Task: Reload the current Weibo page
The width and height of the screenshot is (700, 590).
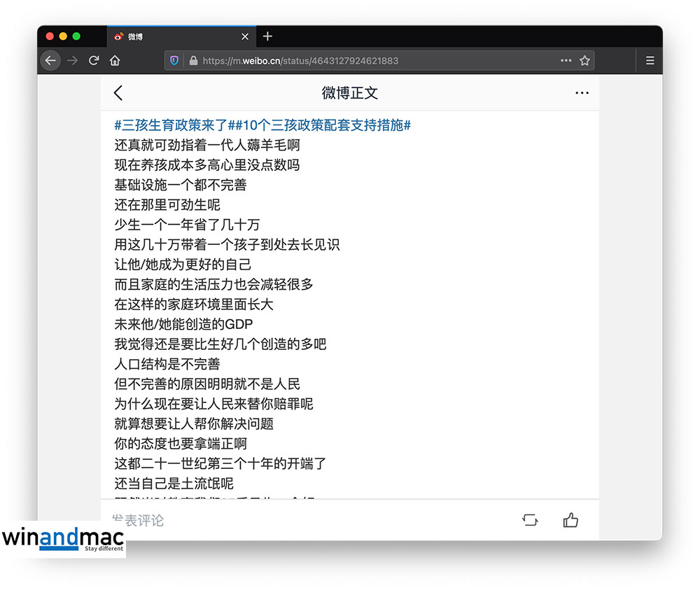Action: pyautogui.click(x=94, y=61)
